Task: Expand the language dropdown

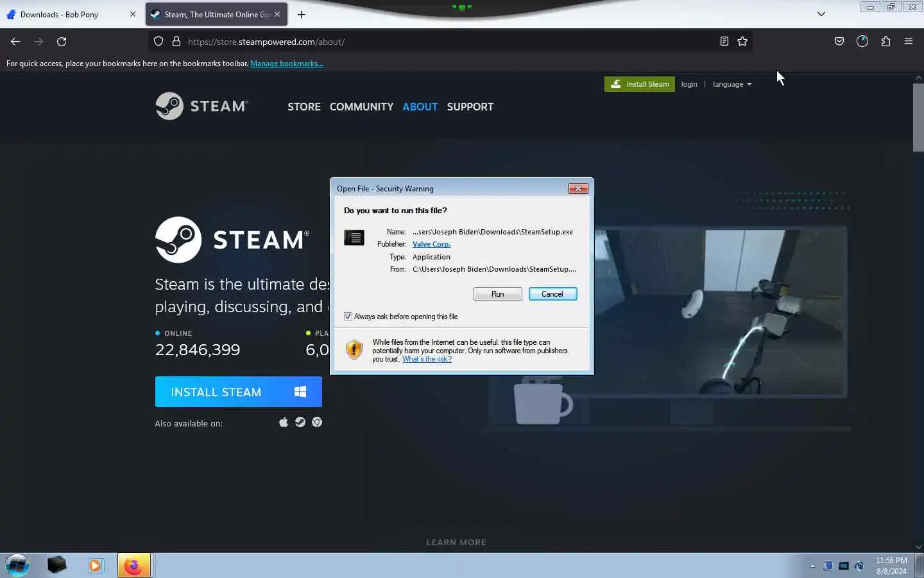Action: pyautogui.click(x=732, y=84)
